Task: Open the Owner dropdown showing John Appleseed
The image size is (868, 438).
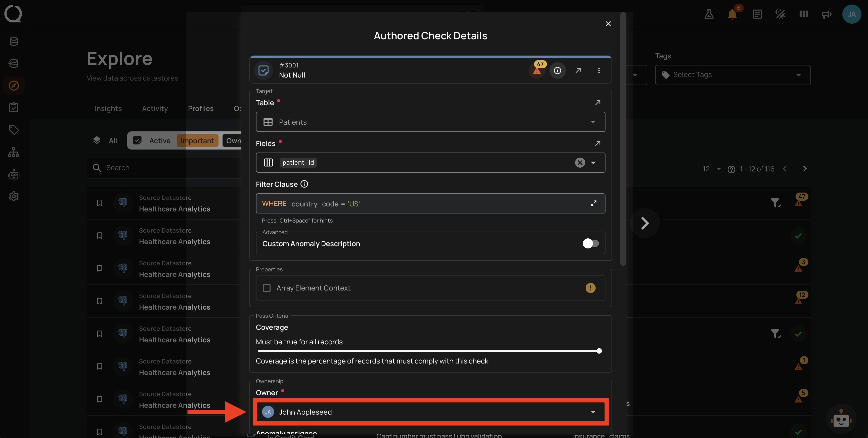Action: (x=430, y=412)
